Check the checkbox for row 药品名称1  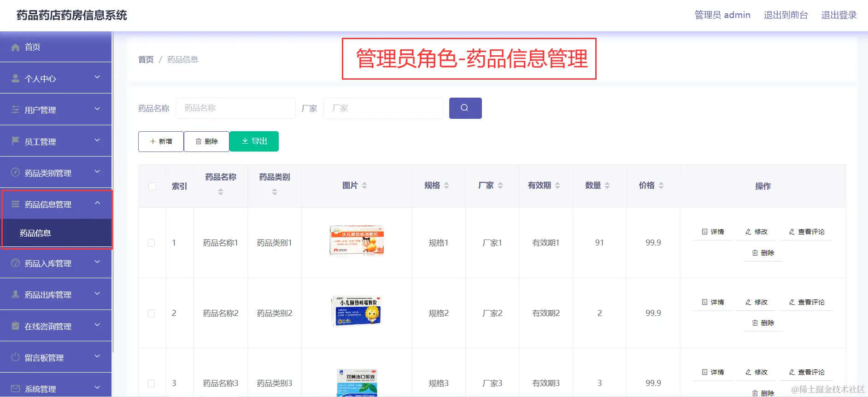[x=151, y=243]
